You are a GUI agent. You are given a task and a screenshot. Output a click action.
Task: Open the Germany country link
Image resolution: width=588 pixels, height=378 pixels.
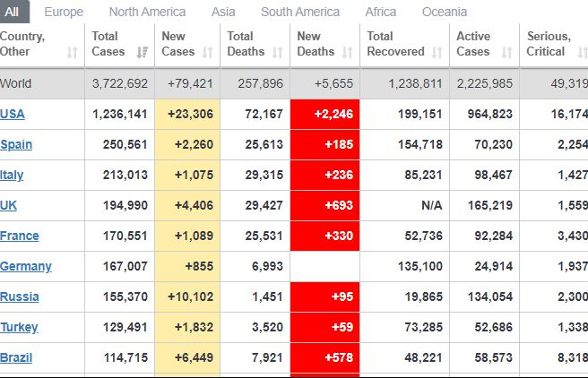pos(26,266)
